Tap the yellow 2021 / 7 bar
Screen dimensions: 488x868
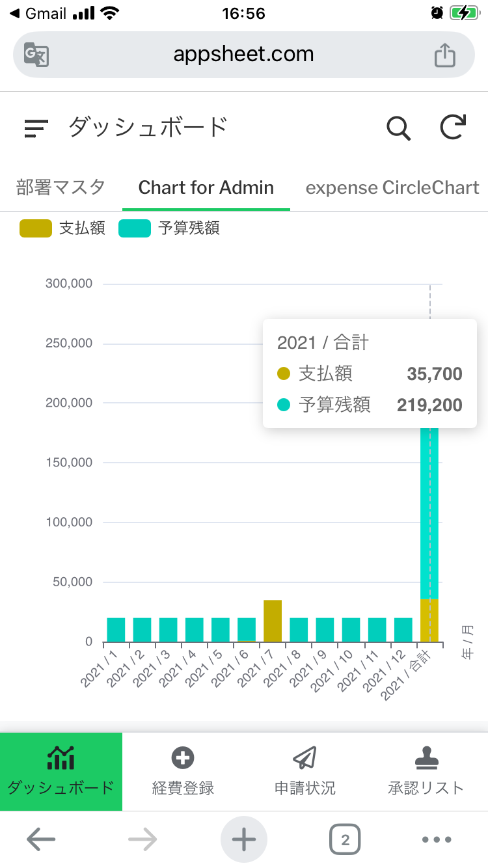273,621
